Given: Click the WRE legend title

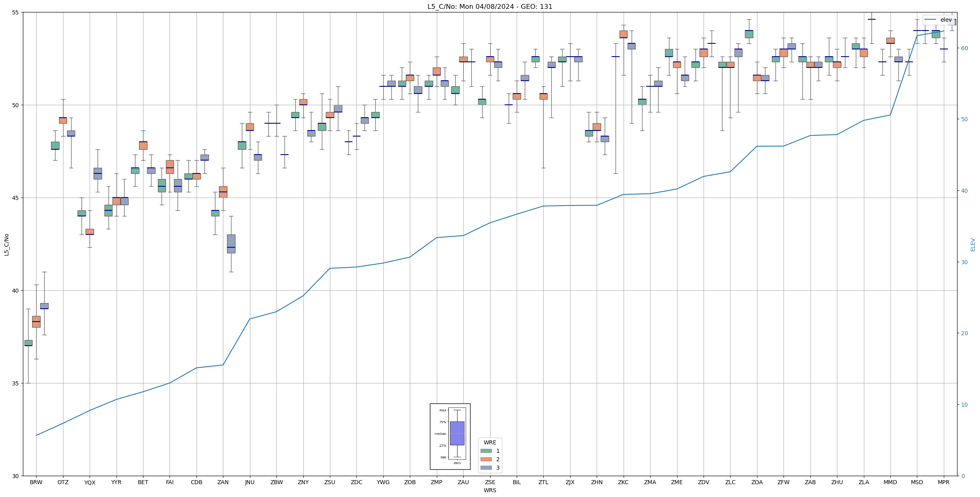Looking at the screenshot, I should tap(490, 442).
